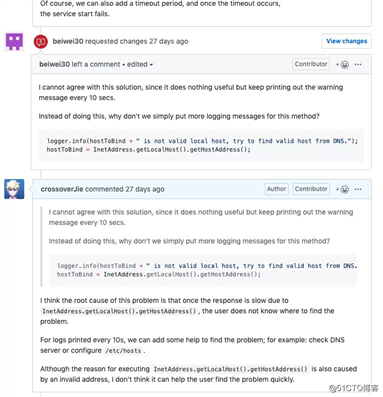Click crossoverJie's anime avatar image
The width and height of the screenshot is (383, 397).
click(14, 189)
